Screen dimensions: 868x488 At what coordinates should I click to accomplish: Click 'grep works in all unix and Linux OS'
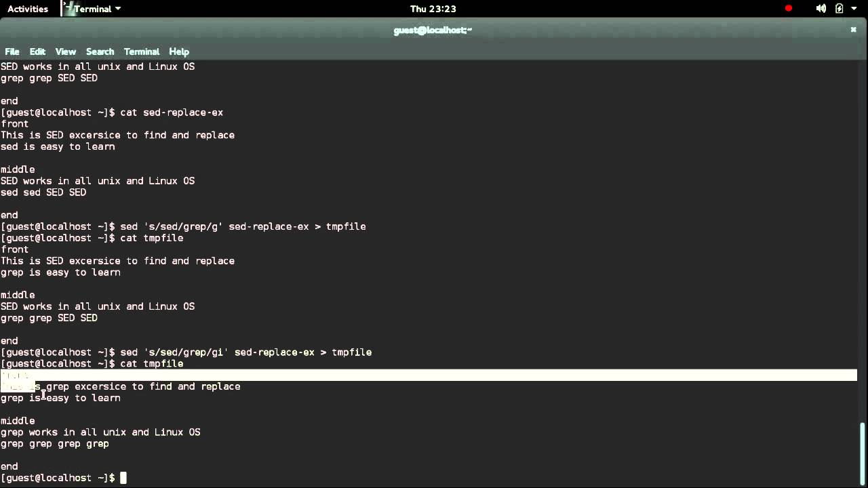(x=100, y=432)
